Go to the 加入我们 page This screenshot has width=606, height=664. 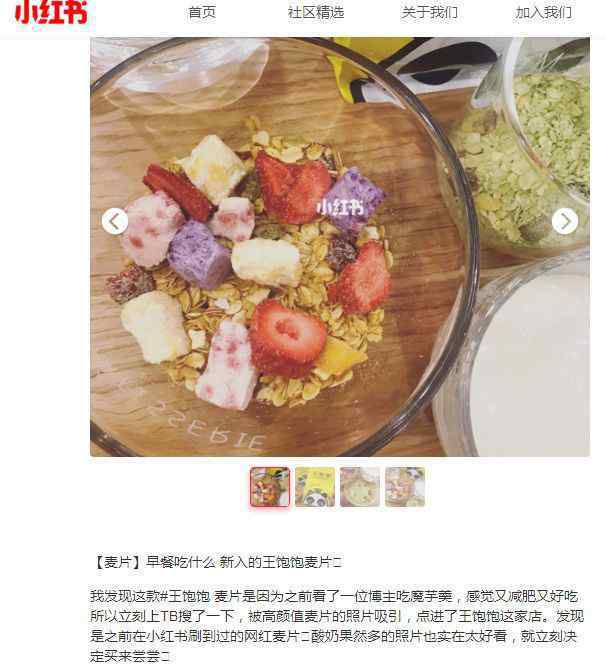(x=543, y=12)
